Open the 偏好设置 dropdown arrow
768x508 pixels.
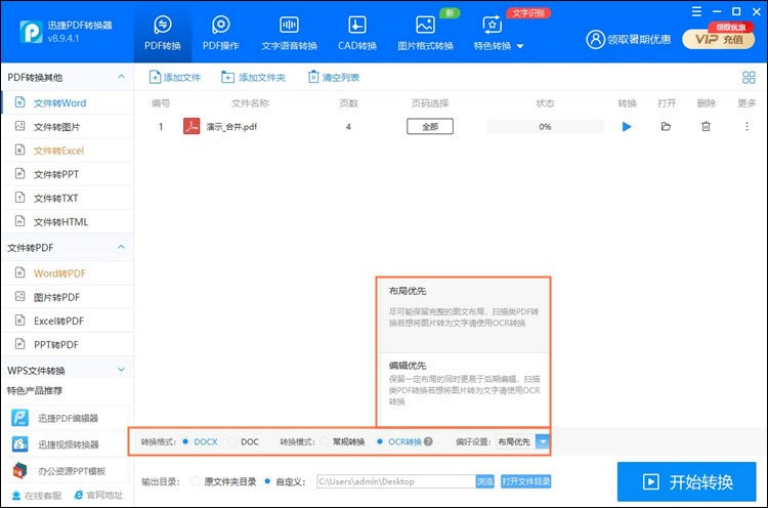(542, 441)
